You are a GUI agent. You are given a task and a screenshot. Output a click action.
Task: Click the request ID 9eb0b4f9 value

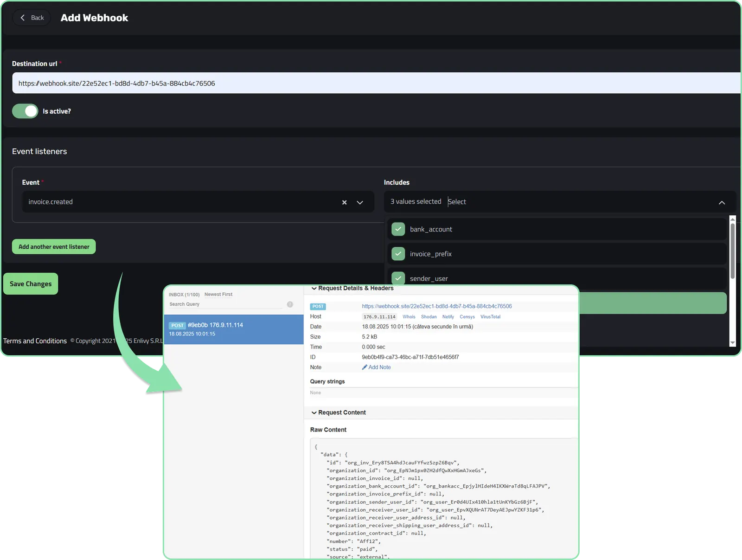pos(410,357)
